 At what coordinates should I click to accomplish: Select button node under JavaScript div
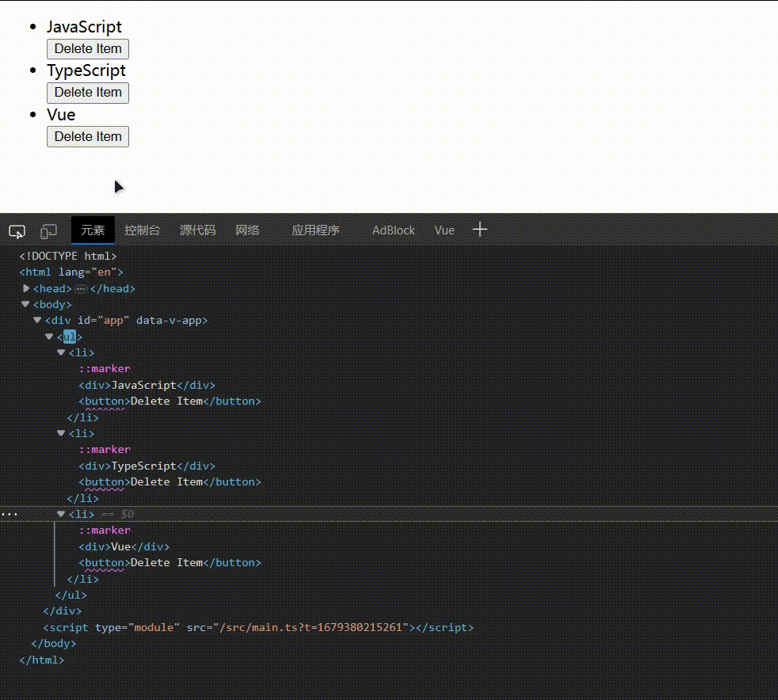(170, 401)
